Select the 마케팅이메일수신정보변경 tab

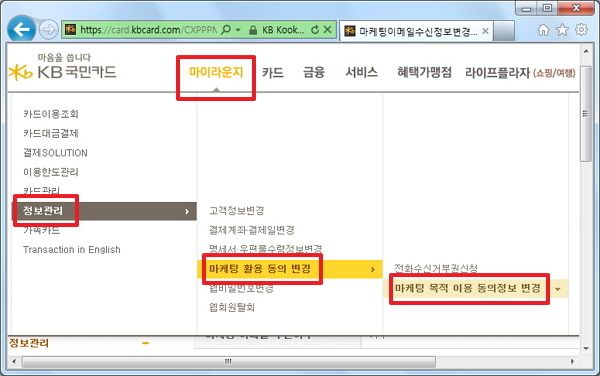coord(416,31)
